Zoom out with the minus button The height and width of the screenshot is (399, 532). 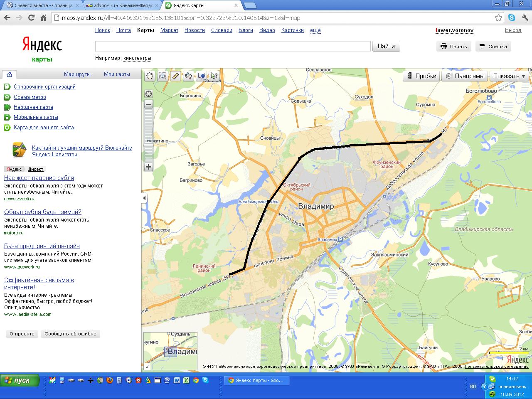coord(148,104)
